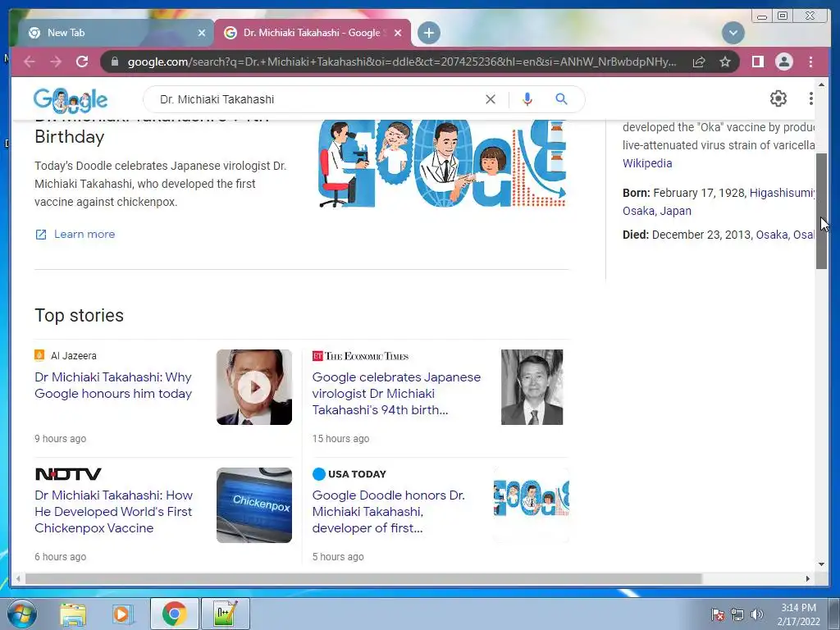Click the Chrome taskbar icon
Image resolution: width=840 pixels, height=630 pixels.
pyautogui.click(x=174, y=614)
